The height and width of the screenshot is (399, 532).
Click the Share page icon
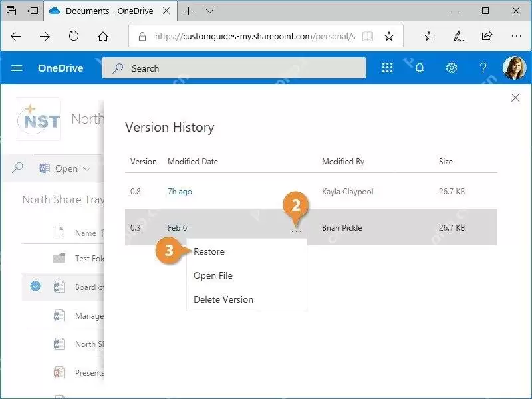tap(487, 36)
